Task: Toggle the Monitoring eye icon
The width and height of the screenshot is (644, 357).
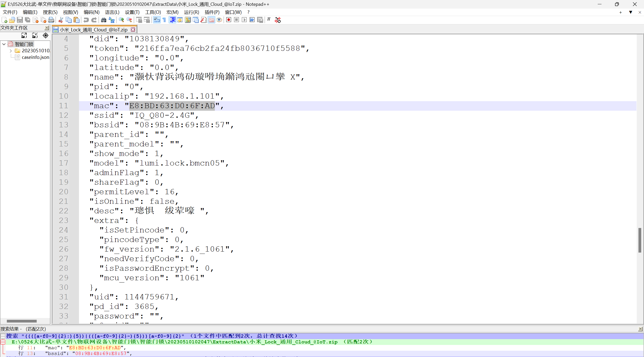Action: 219,20
